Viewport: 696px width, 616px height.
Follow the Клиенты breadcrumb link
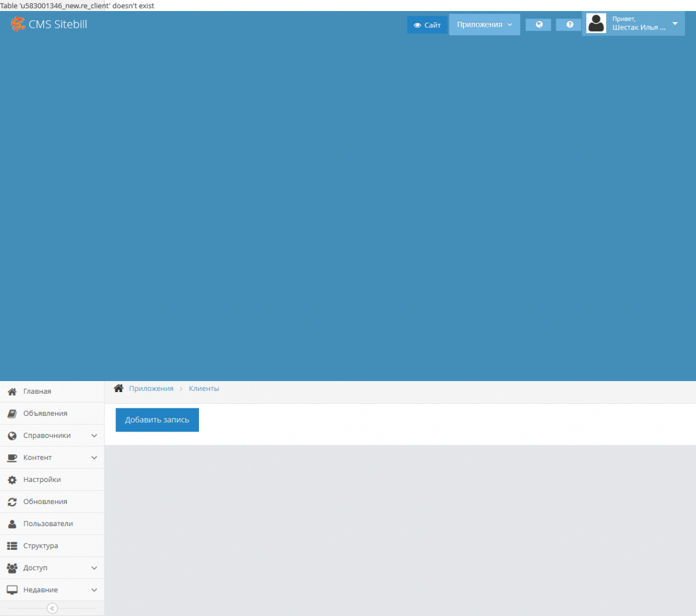(204, 389)
